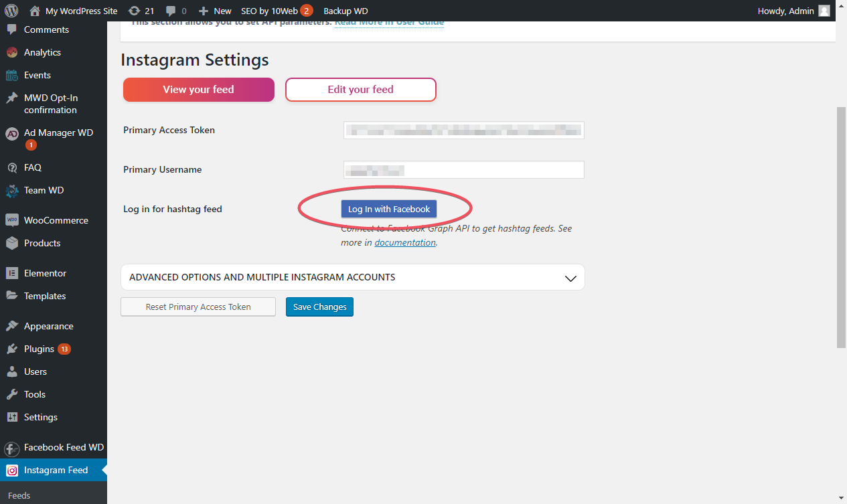Viewport: 847px width, 504px height.
Task: Click the chevron arrow on advanced options panel
Action: (570, 278)
